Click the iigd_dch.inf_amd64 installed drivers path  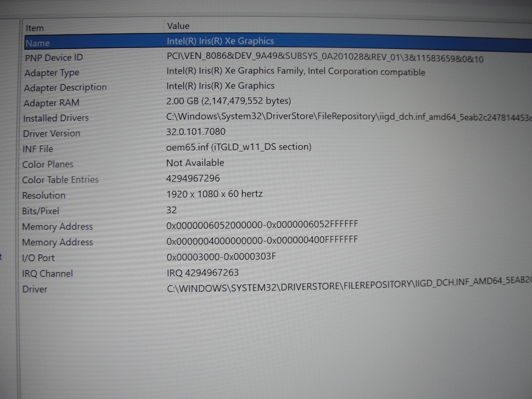tap(349, 117)
